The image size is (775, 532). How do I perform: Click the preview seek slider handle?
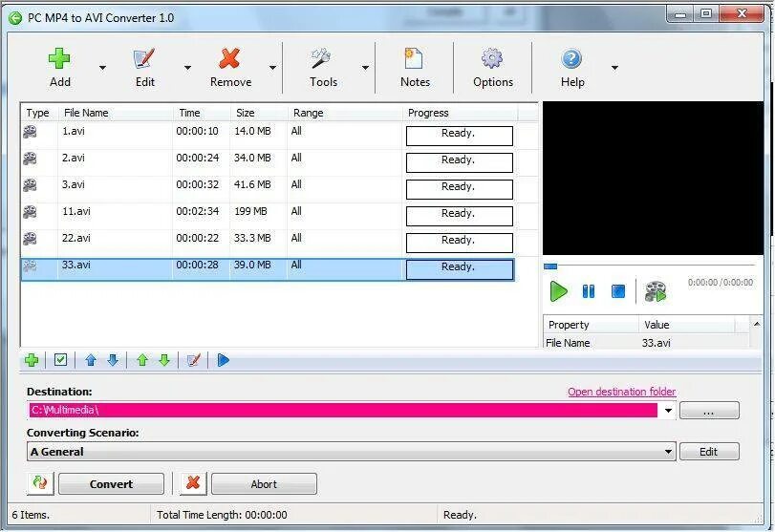550,266
